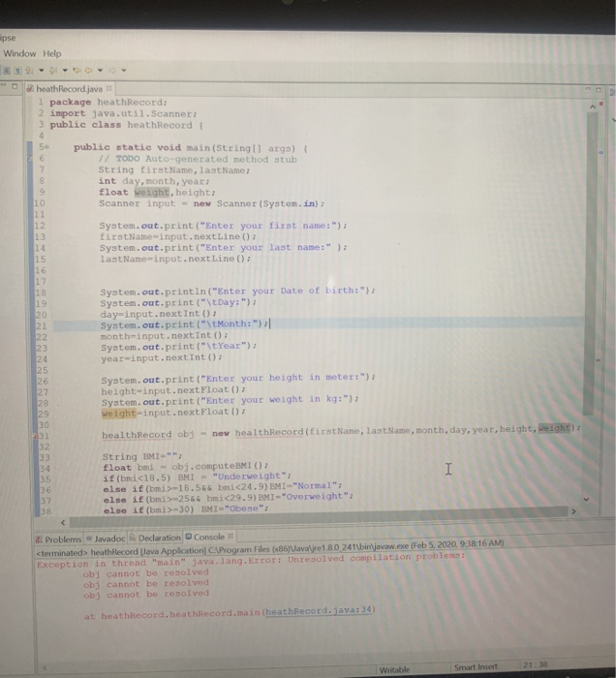The width and height of the screenshot is (616, 678).
Task: Click 'day=input.nextInt();' on line 20
Action: click(158, 314)
